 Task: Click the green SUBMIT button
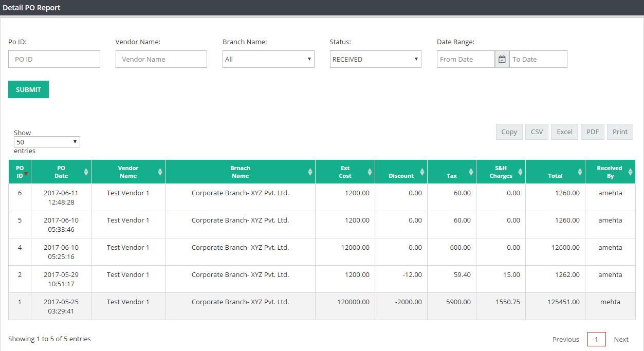(x=28, y=89)
